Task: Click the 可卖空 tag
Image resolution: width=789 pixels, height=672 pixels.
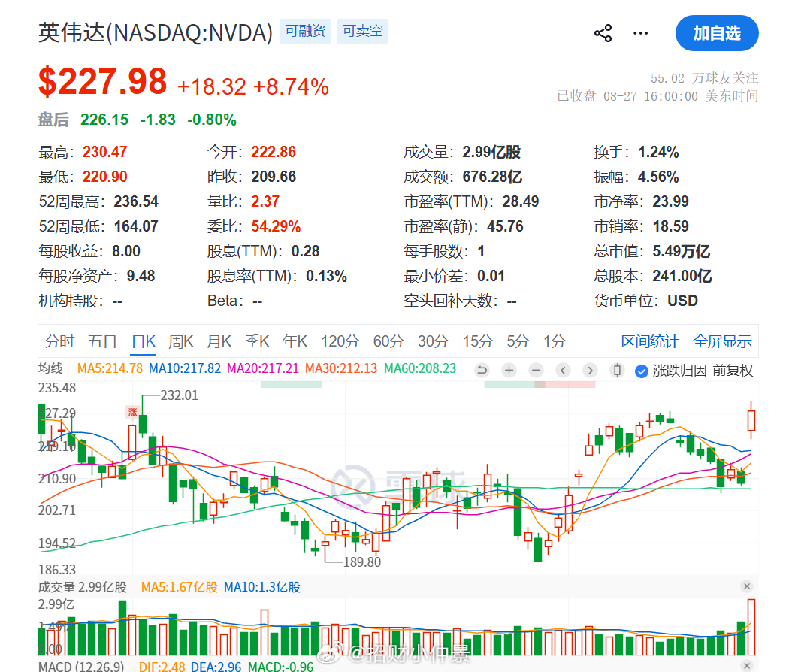Action: [362, 32]
